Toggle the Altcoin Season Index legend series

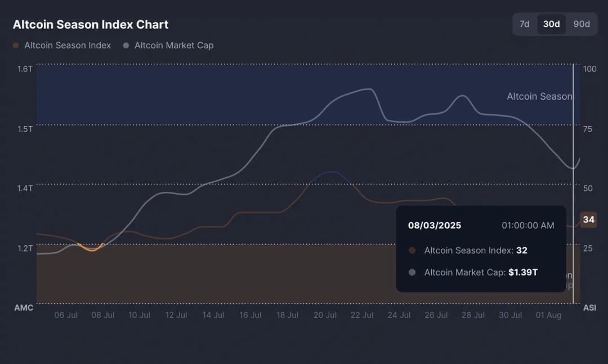[x=68, y=45]
